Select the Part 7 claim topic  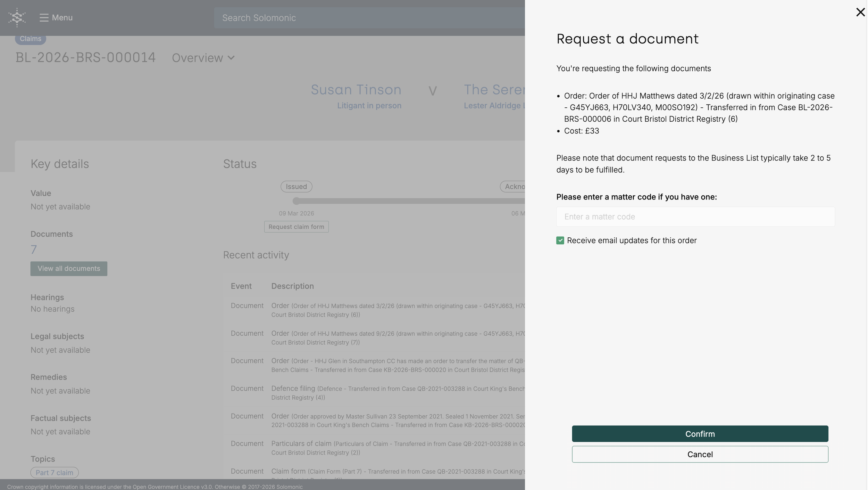pyautogui.click(x=55, y=473)
